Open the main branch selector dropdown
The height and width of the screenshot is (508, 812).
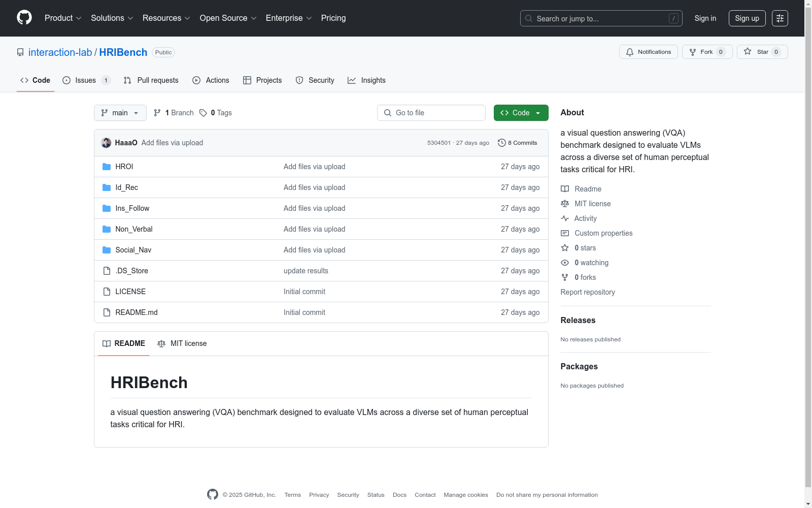(x=120, y=113)
